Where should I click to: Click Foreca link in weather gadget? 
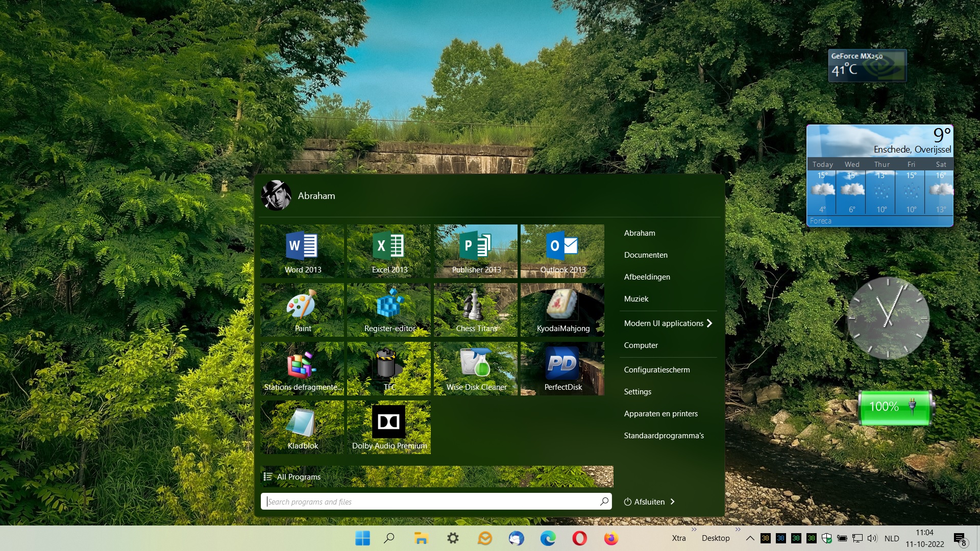[x=821, y=221]
